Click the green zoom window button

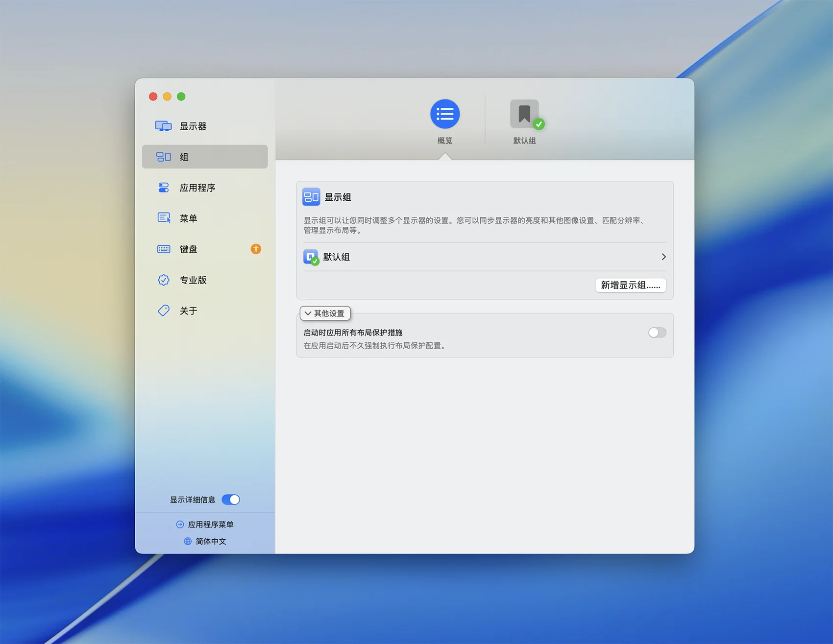tap(181, 96)
